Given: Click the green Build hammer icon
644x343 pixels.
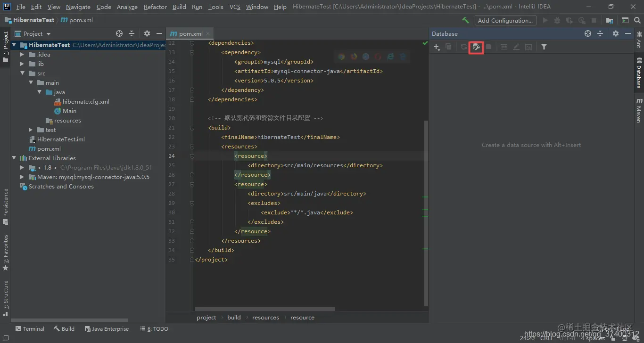Looking at the screenshot, I should (x=465, y=20).
